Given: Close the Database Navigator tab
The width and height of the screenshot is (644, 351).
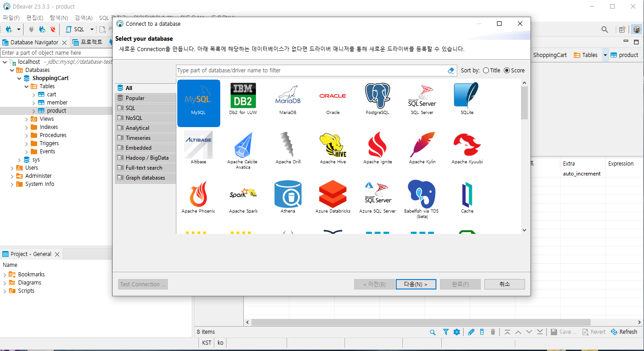Looking at the screenshot, I should pos(64,43).
